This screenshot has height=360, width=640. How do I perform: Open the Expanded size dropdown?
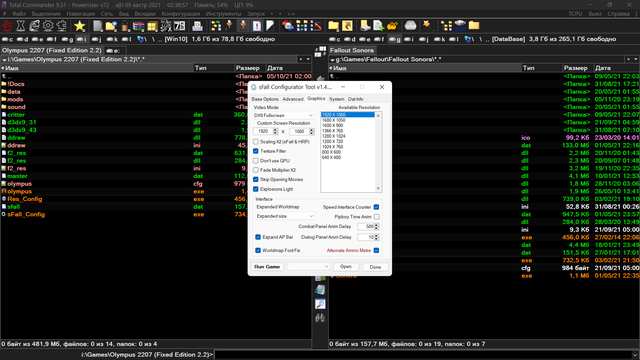(284, 216)
